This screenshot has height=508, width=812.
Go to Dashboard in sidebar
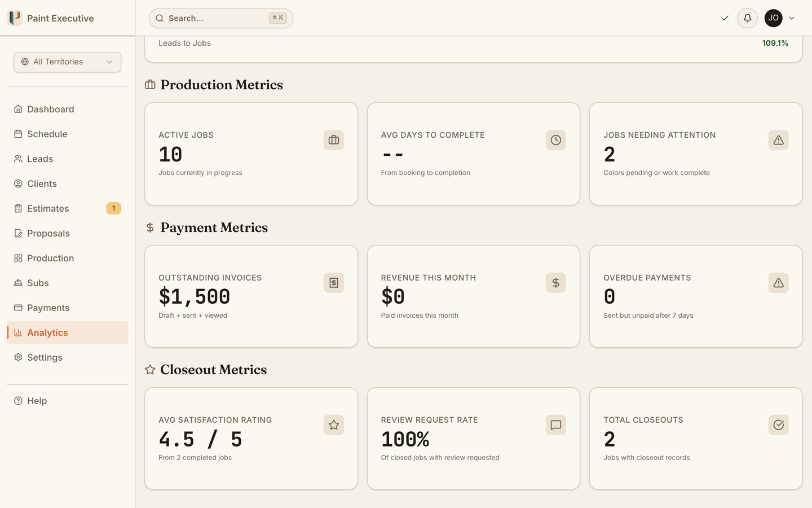pos(67,109)
